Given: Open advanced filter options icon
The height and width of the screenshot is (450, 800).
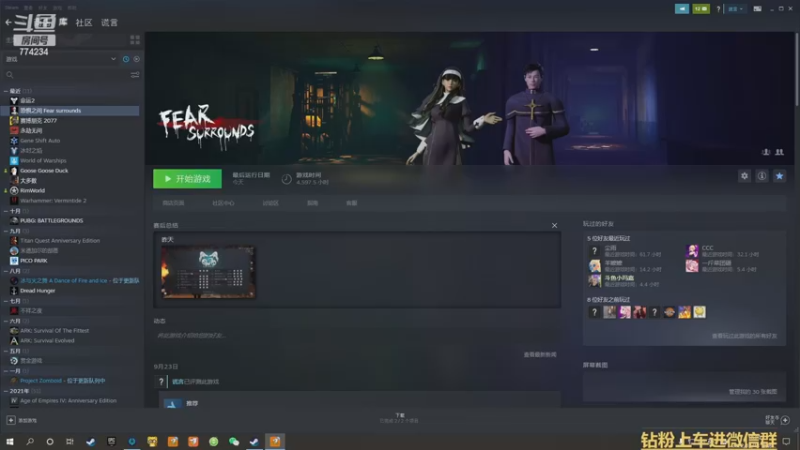Looking at the screenshot, I should (135, 75).
